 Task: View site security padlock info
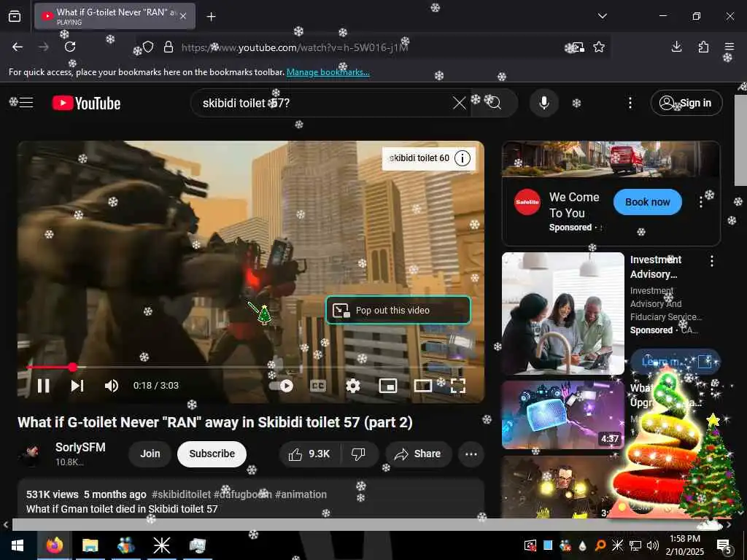169,47
